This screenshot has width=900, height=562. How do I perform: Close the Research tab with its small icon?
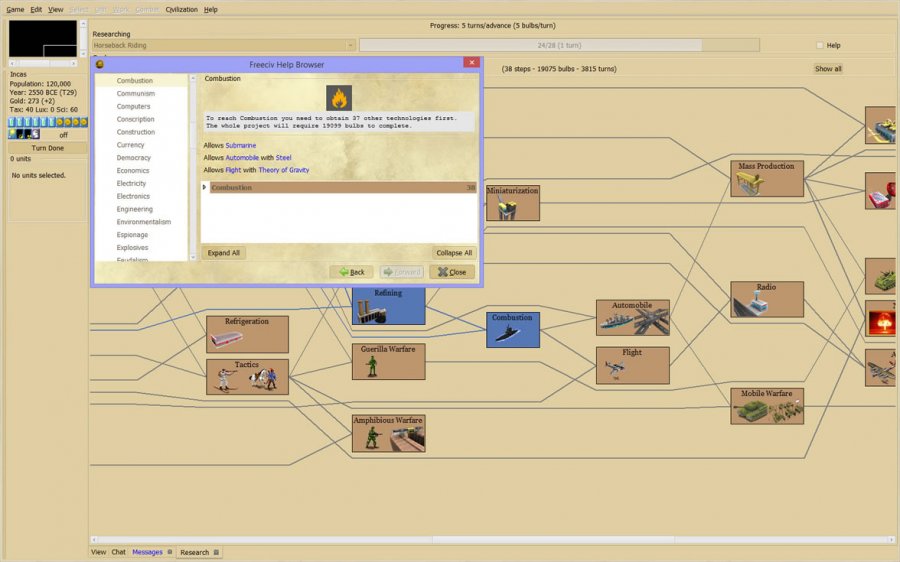coord(216,552)
